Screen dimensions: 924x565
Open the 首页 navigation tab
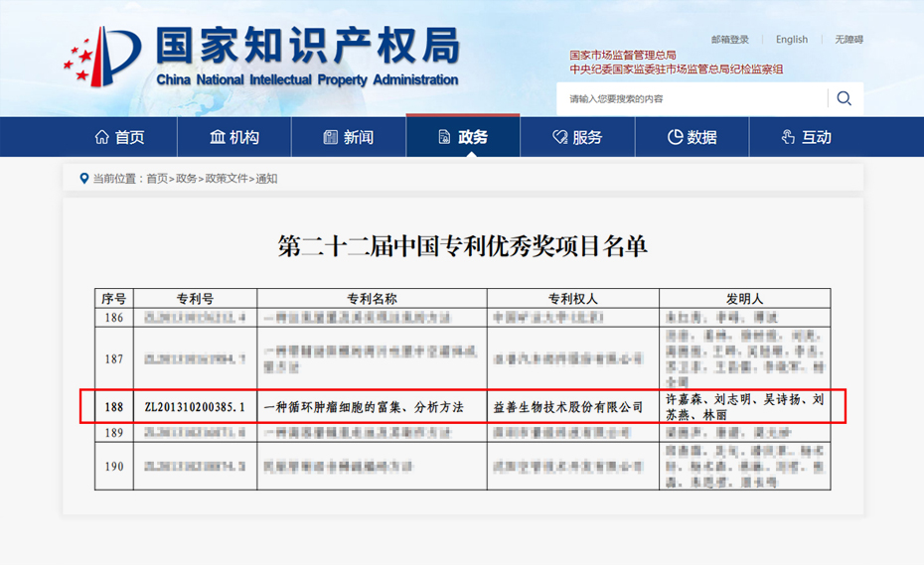click(x=120, y=137)
